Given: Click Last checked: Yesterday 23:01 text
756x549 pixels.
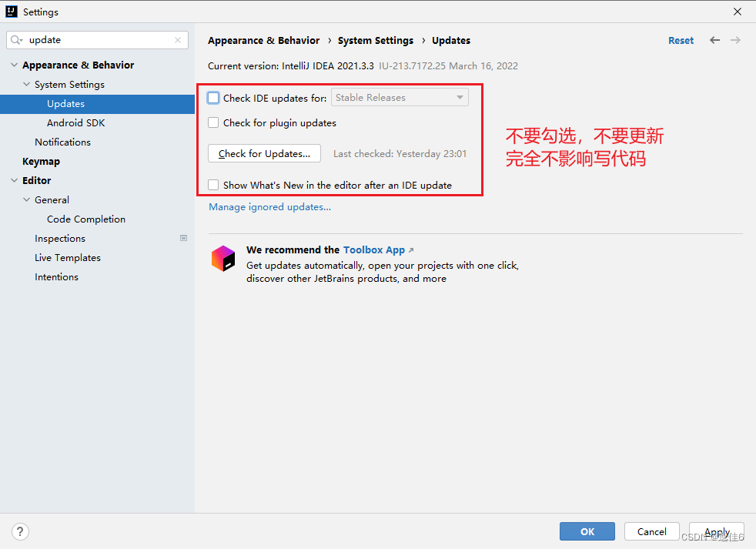Looking at the screenshot, I should (400, 154).
